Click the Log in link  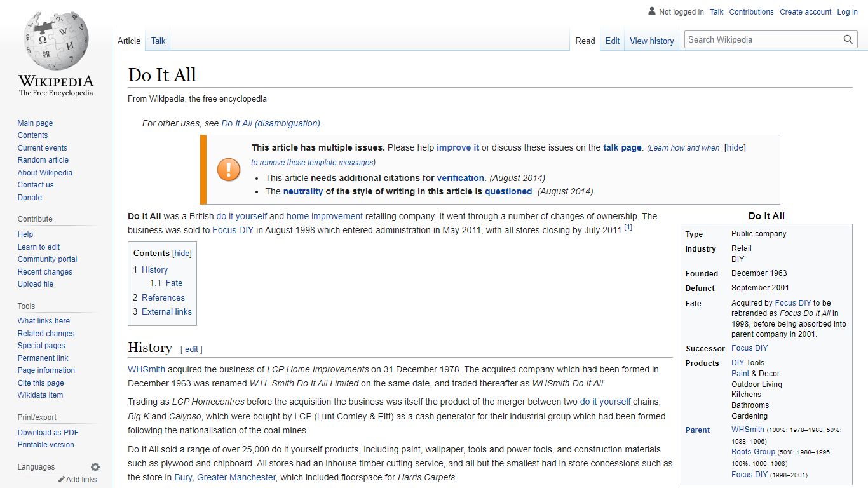848,12
